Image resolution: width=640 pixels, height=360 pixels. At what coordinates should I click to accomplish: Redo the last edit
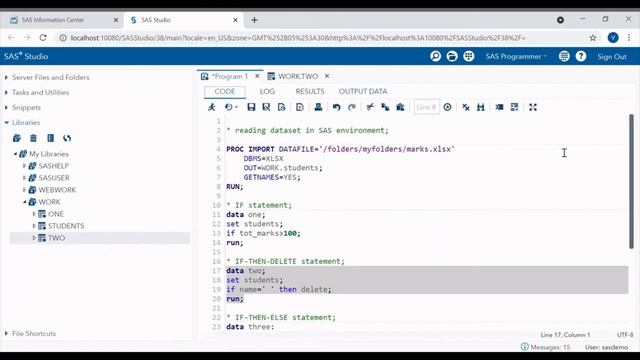click(x=352, y=107)
